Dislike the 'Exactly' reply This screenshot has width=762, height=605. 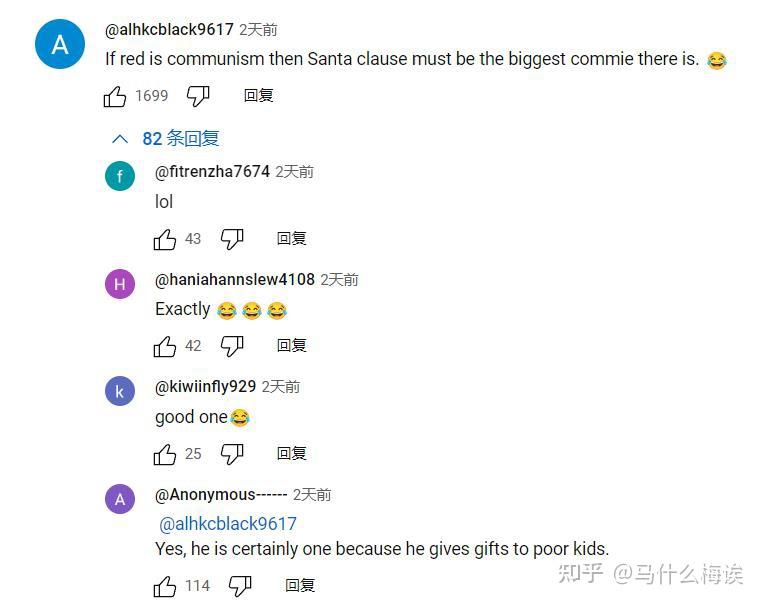click(232, 346)
